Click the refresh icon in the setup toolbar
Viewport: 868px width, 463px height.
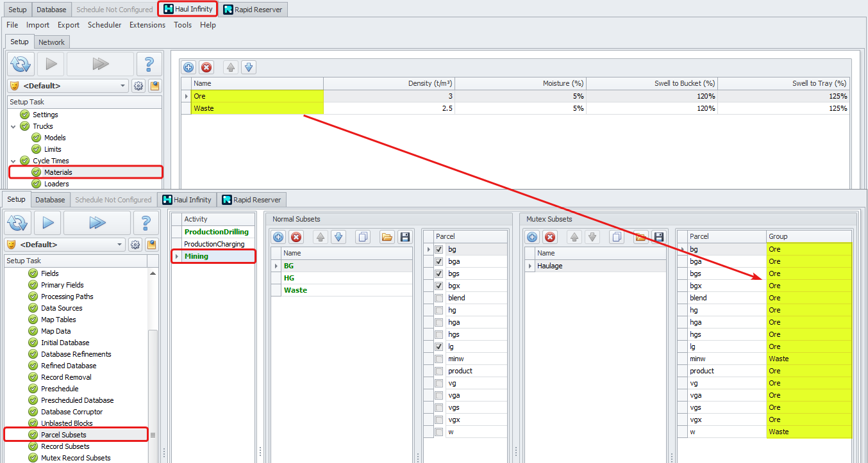click(x=21, y=64)
